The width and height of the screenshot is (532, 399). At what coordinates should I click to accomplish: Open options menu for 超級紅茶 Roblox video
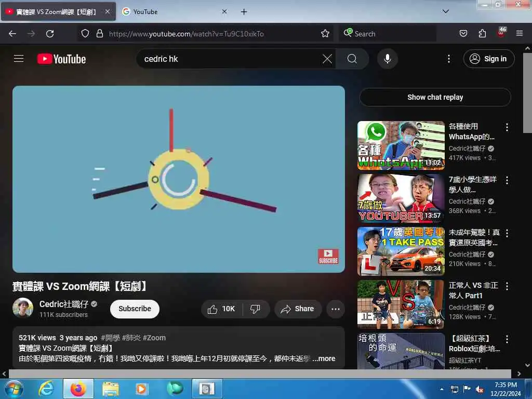[x=507, y=339]
